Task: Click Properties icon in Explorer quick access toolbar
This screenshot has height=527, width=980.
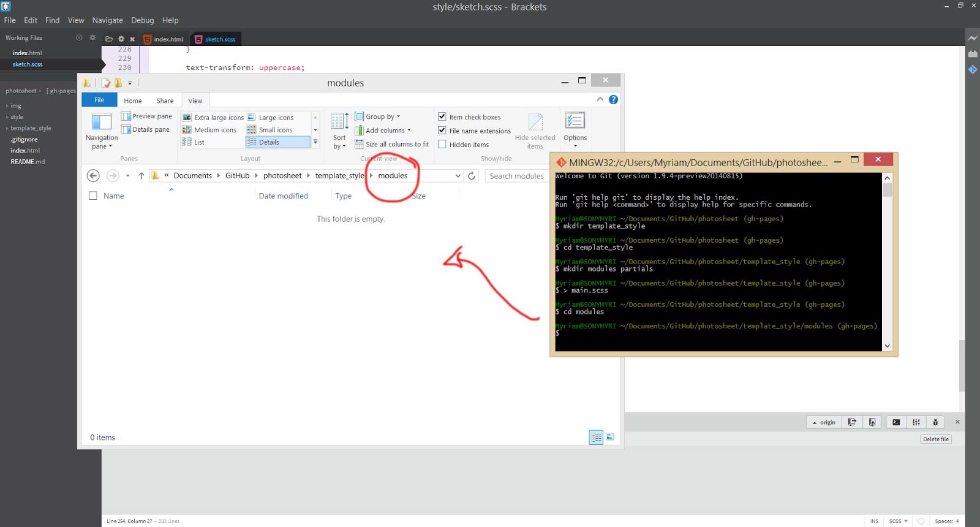Action: pyautogui.click(x=106, y=83)
